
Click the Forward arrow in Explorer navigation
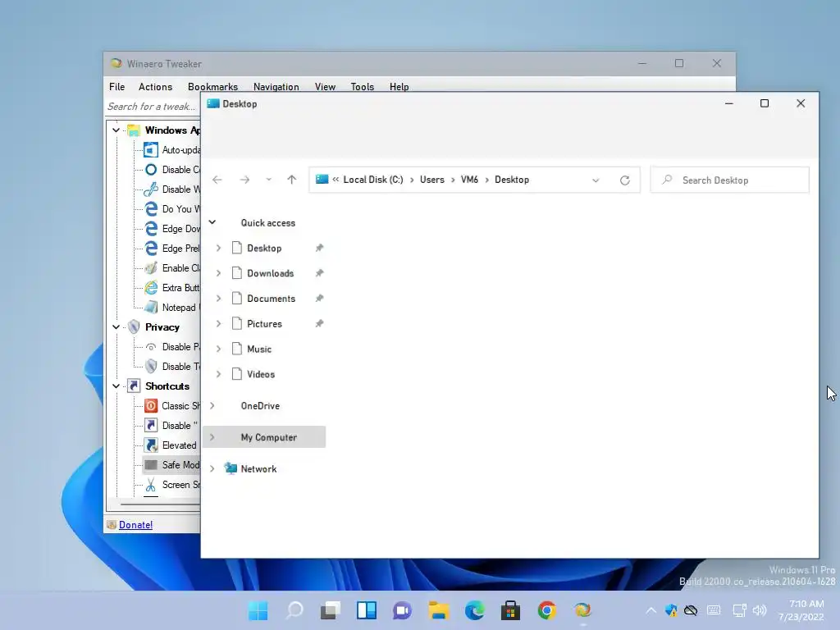click(244, 180)
